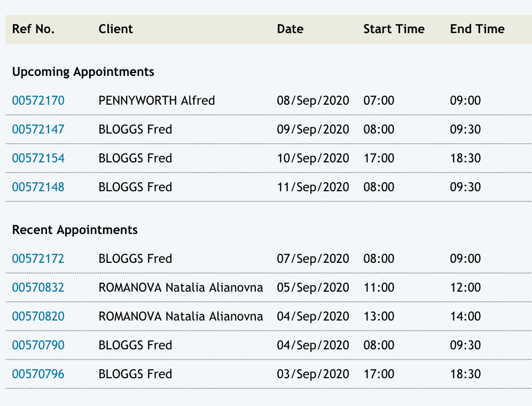
Task: Click the Date column header
Action: pos(290,29)
